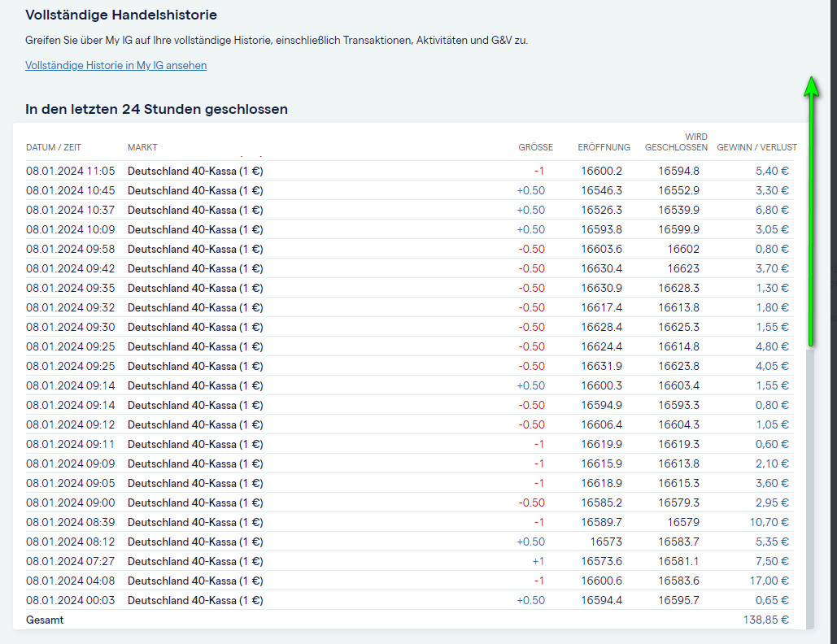Click the 17,00 € profit value

[x=769, y=581]
